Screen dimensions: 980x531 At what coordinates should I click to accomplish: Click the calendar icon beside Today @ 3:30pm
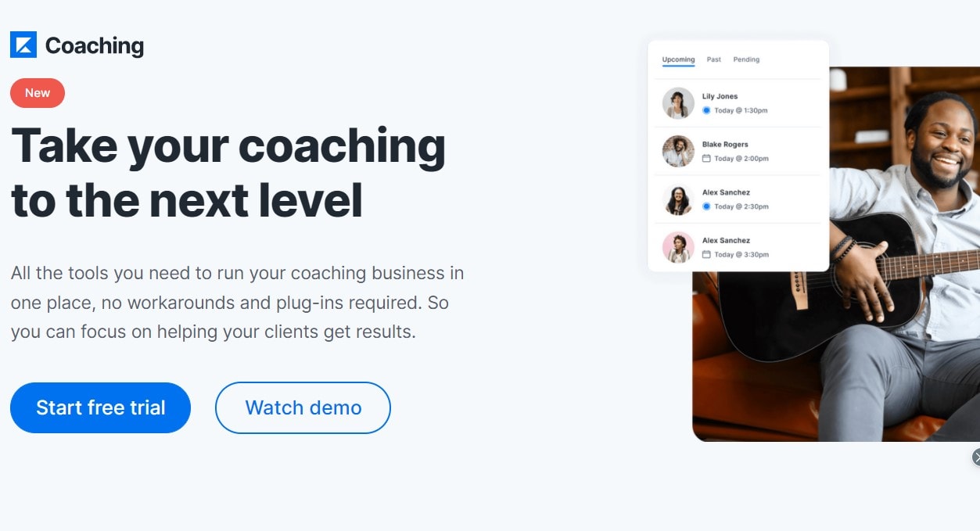coord(706,254)
